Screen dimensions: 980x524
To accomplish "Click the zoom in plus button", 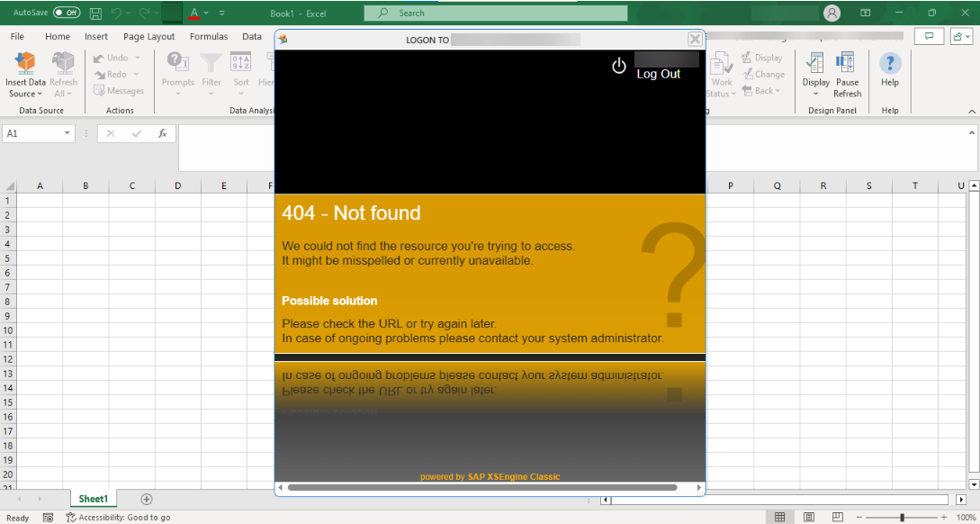I will (x=944, y=517).
